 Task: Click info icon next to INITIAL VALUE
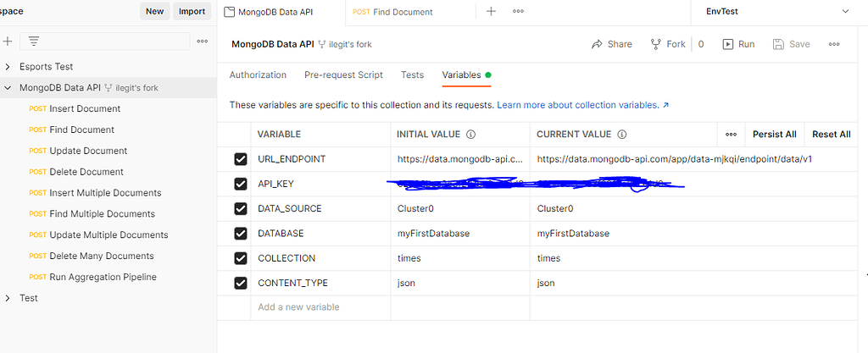(470, 135)
